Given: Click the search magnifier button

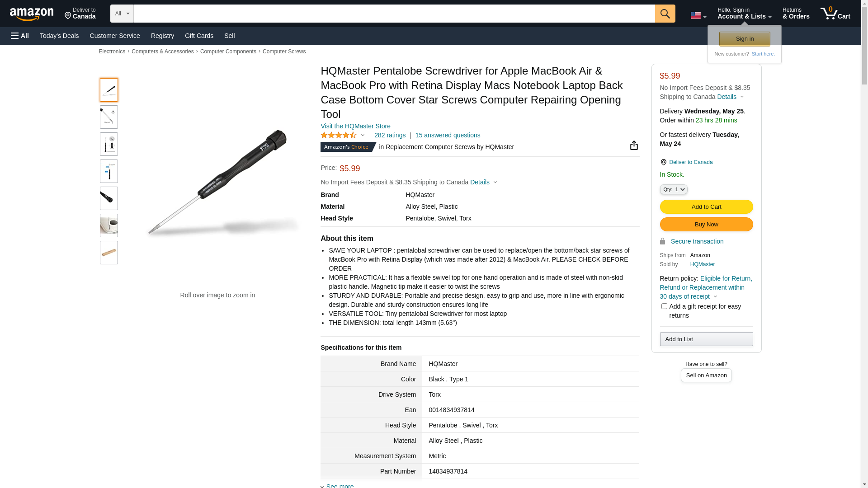Looking at the screenshot, I should click(665, 14).
